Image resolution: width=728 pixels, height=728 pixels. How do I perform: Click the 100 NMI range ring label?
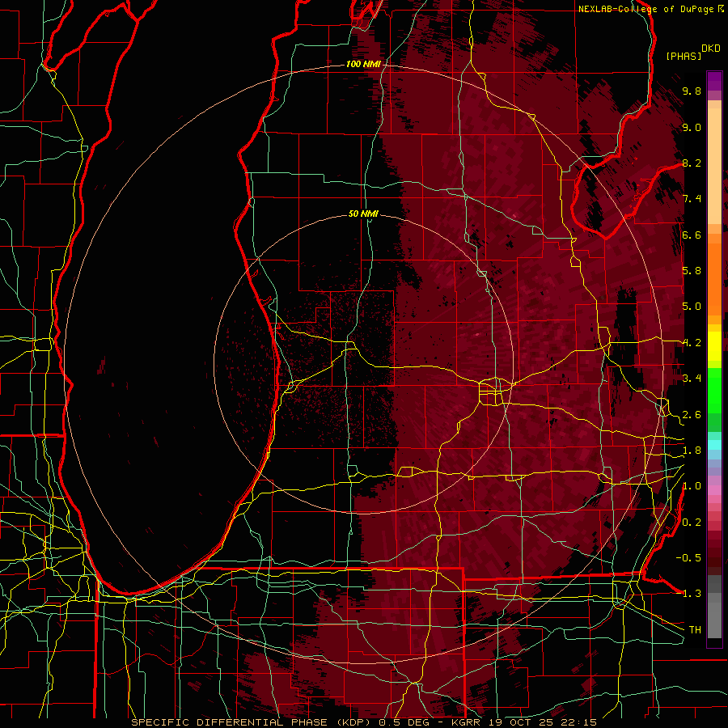pyautogui.click(x=363, y=64)
